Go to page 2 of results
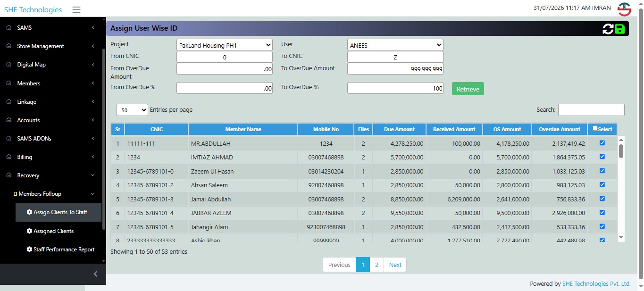Image resolution: width=644 pixels, height=291 pixels. coord(376,265)
